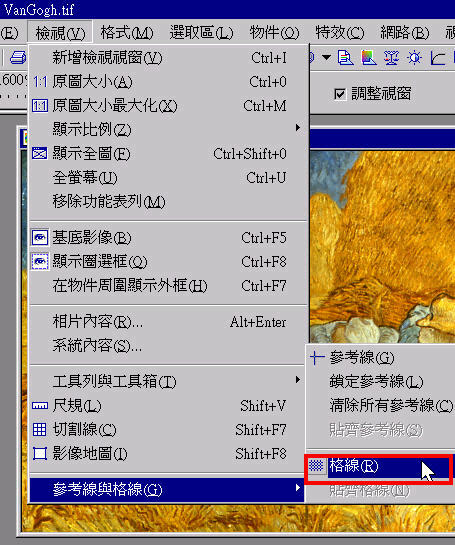Choose 清除所有參考線(C) submenu entry
Viewport: 455px width, 545px height.
pos(381,406)
